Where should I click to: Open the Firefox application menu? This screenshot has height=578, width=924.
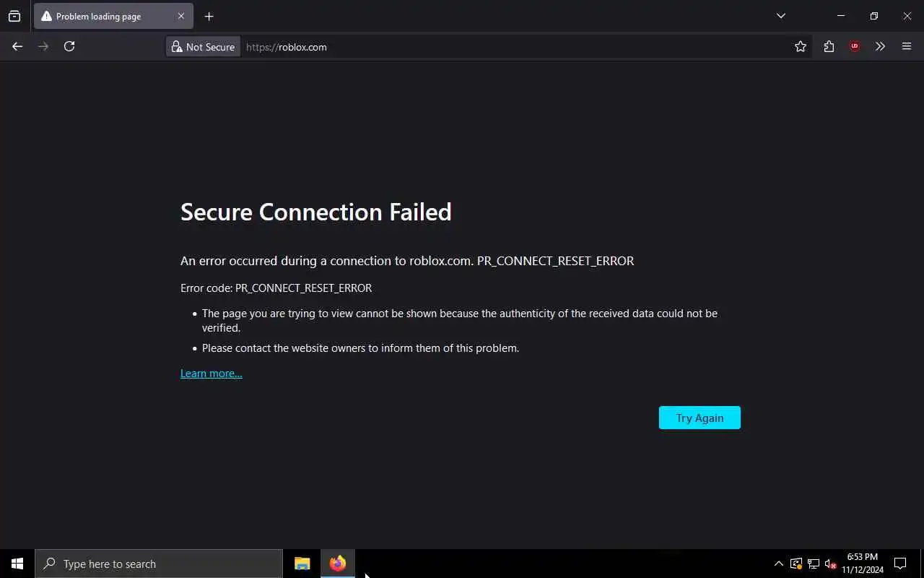pos(907,46)
